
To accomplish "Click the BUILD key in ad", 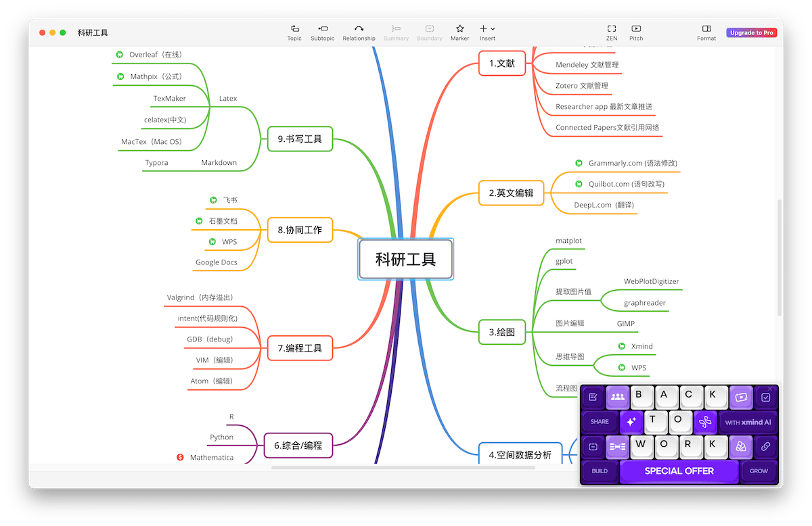I will pyautogui.click(x=600, y=471).
